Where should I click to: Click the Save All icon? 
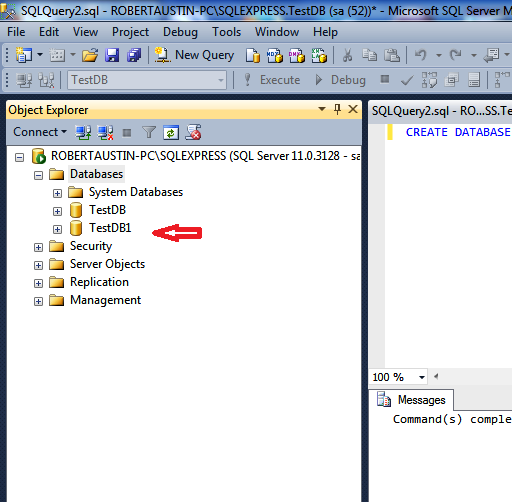point(134,55)
